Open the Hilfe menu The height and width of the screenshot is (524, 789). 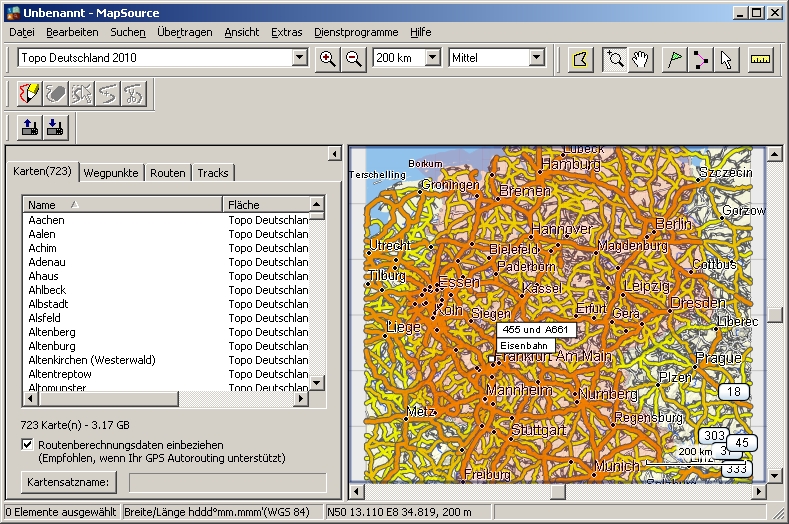click(420, 32)
